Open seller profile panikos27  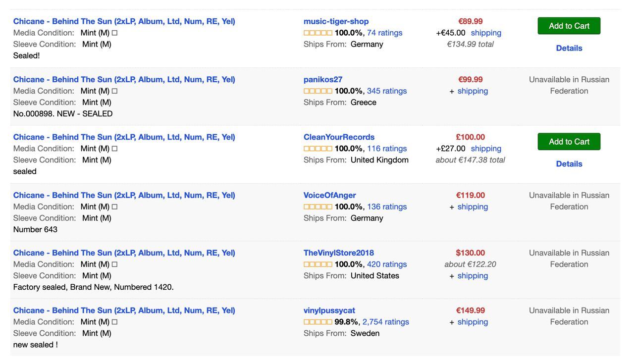pyautogui.click(x=323, y=79)
